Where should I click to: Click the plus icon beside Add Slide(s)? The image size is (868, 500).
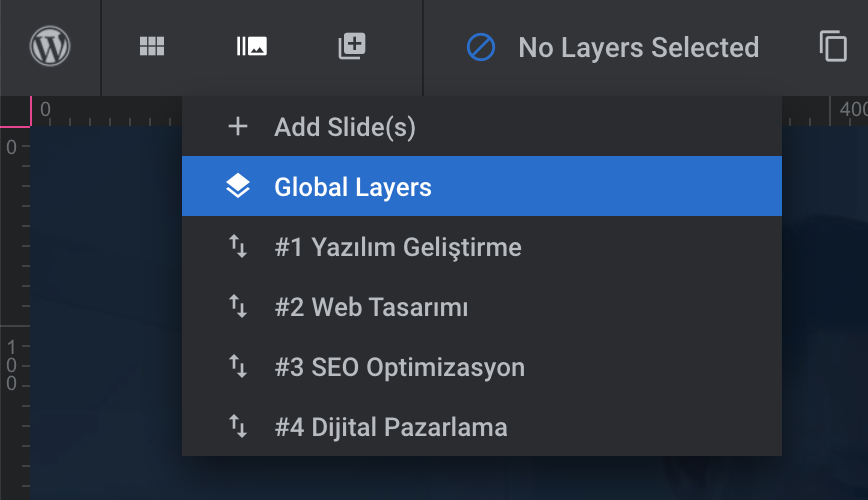(238, 127)
